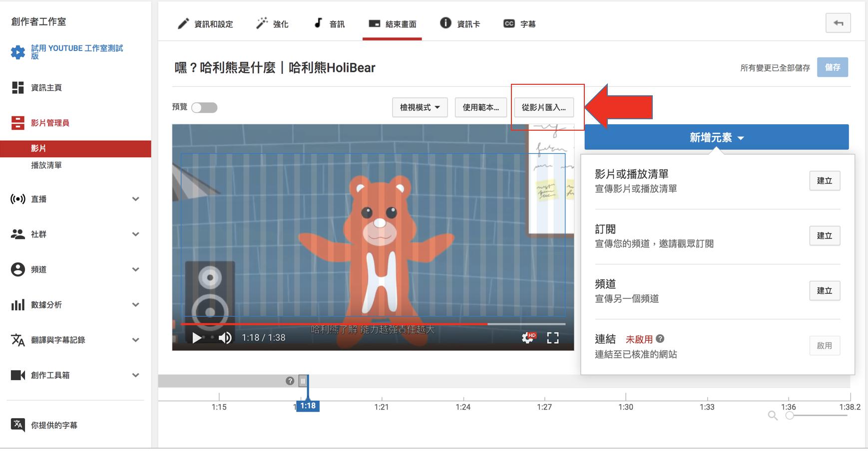
Task: Open video quality settings gear
Action: point(528,338)
